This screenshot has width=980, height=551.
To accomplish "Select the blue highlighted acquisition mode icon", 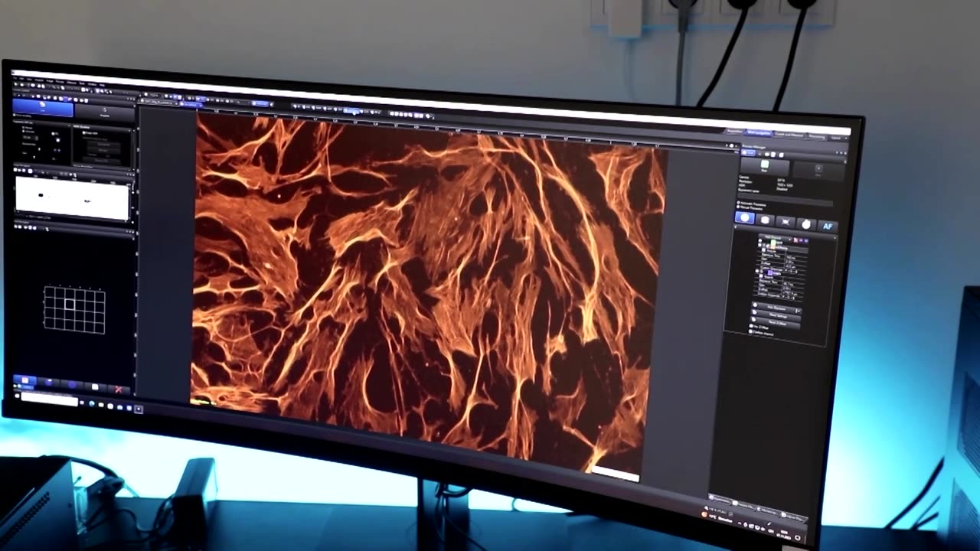I will click(745, 218).
